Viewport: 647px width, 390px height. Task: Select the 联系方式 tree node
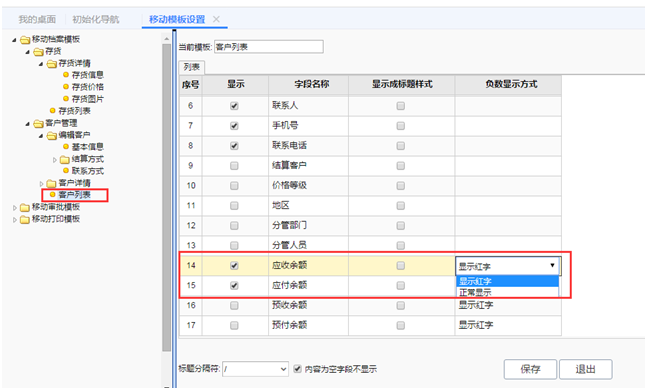[87, 170]
